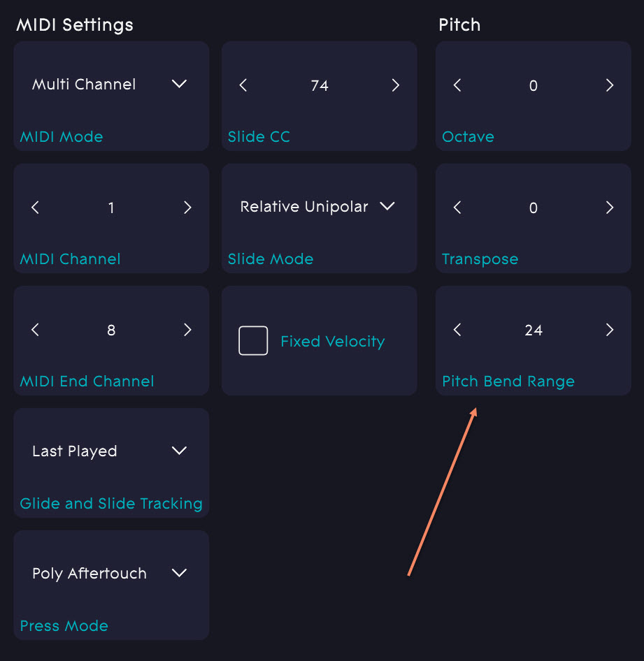The height and width of the screenshot is (661, 644).
Task: Click the Pitch Bend Range value 24
Action: pyautogui.click(x=534, y=330)
